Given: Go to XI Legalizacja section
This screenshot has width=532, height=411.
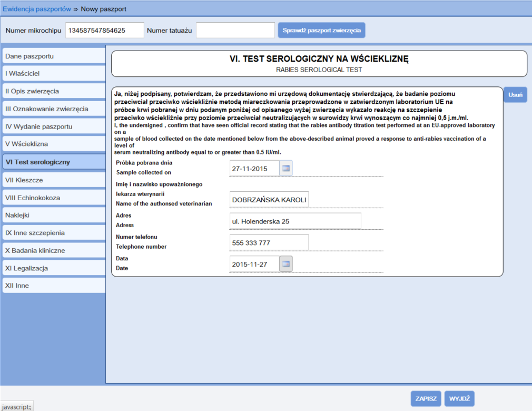Looking at the screenshot, I should point(54,268).
